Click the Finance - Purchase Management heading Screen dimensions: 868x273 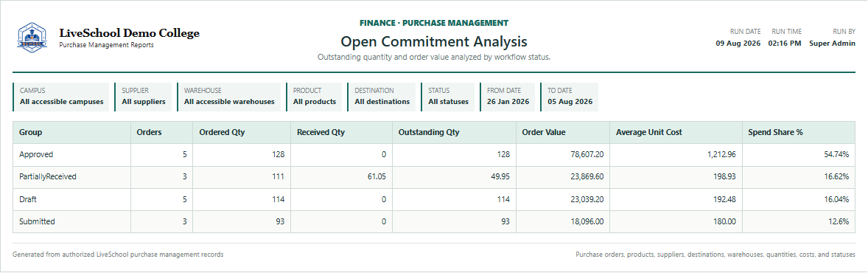pos(433,24)
